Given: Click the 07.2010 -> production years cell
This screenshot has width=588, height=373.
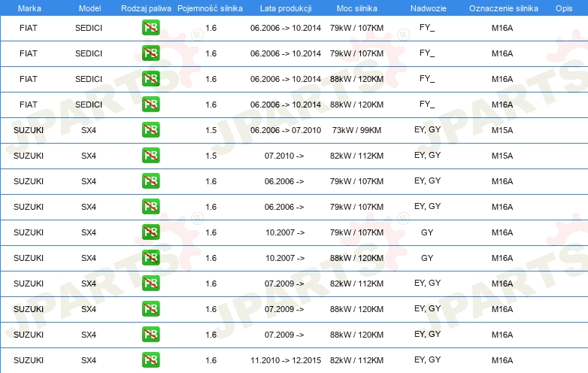Looking at the screenshot, I should click(284, 156).
